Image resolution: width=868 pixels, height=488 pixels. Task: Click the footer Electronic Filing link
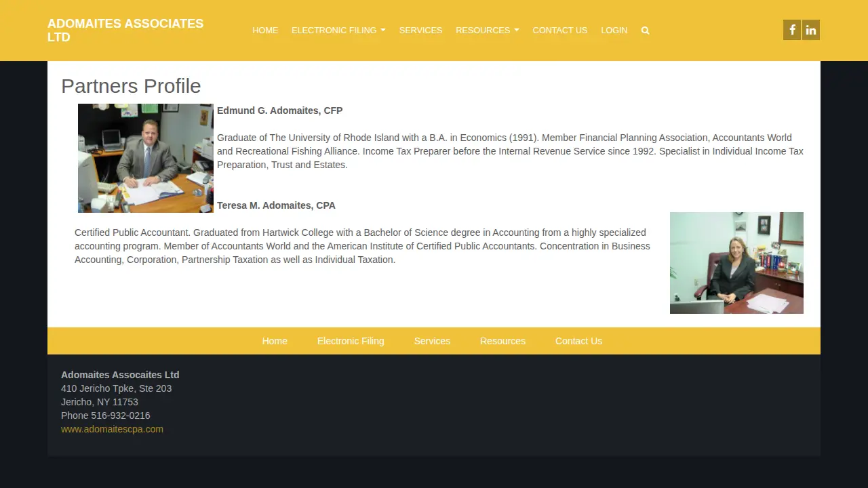pyautogui.click(x=351, y=341)
